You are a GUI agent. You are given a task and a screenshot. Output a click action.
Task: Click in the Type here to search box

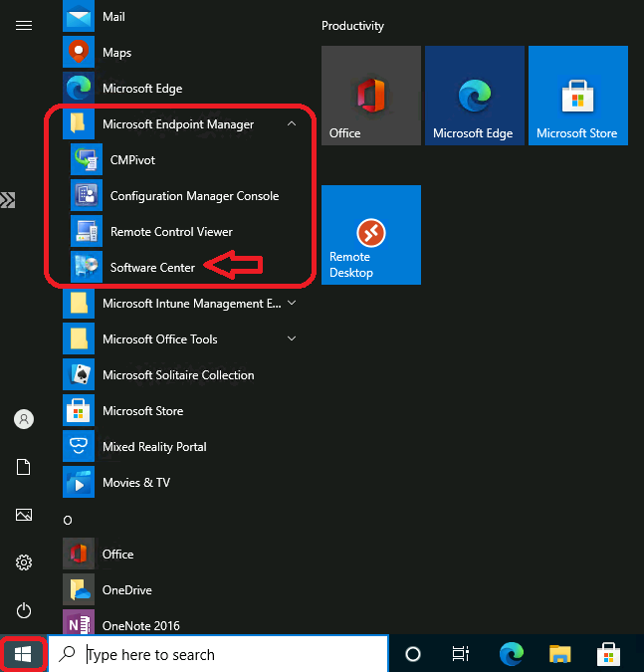(218, 654)
